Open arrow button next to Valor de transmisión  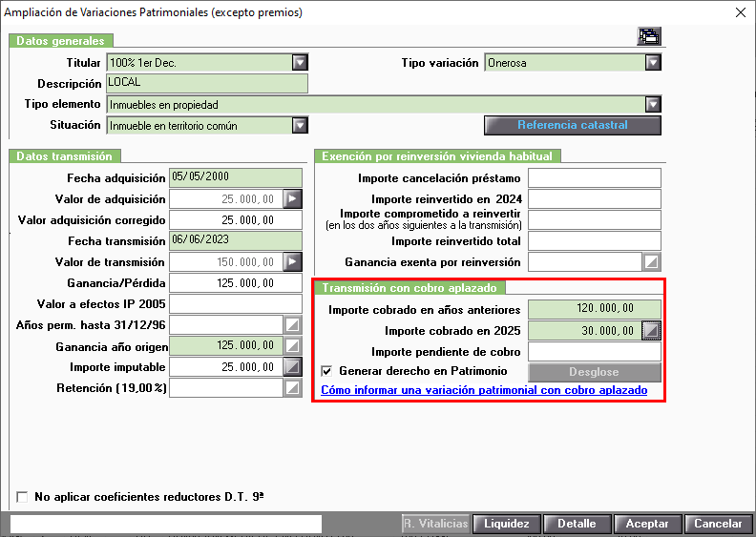(293, 262)
